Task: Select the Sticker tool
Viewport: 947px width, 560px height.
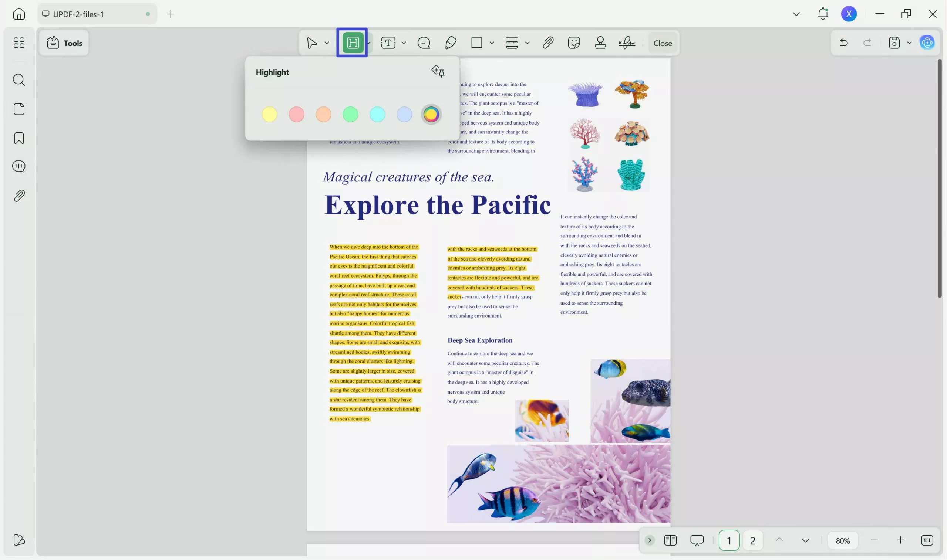Action: (x=574, y=43)
